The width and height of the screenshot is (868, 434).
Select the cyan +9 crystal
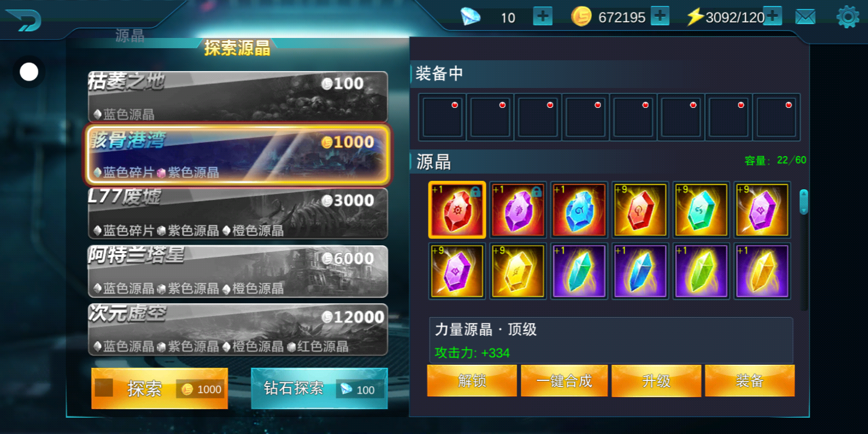click(701, 210)
